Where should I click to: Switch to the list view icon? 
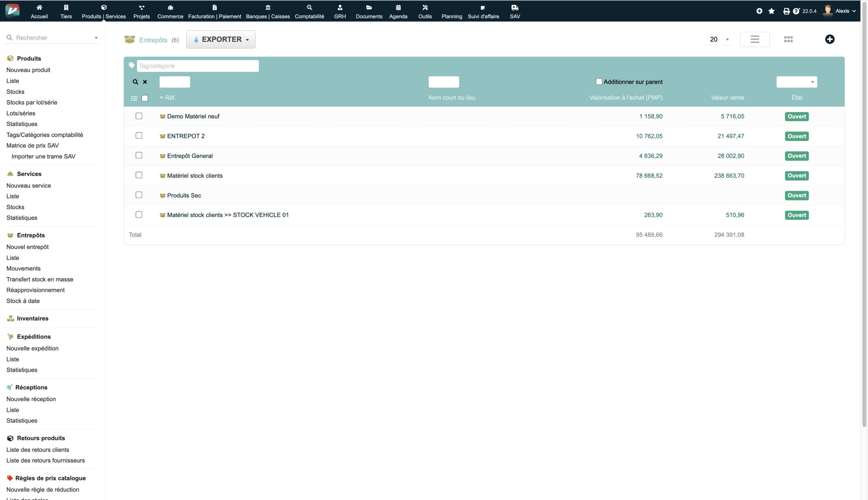755,39
